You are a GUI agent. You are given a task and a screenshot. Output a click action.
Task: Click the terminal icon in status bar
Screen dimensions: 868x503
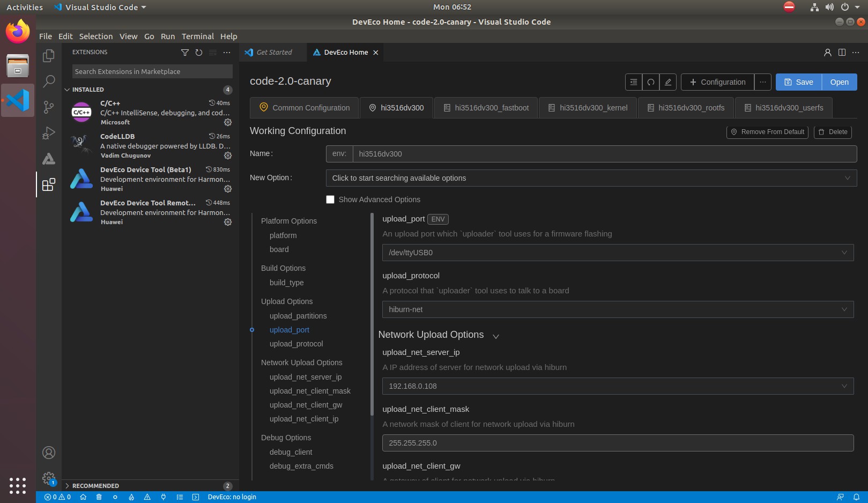[x=196, y=497]
